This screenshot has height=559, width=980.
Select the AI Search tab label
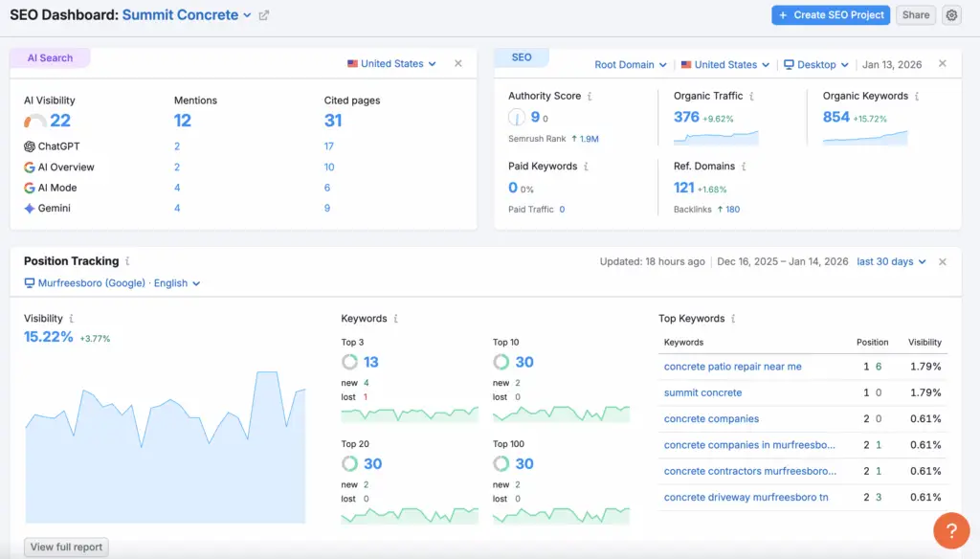coord(50,58)
